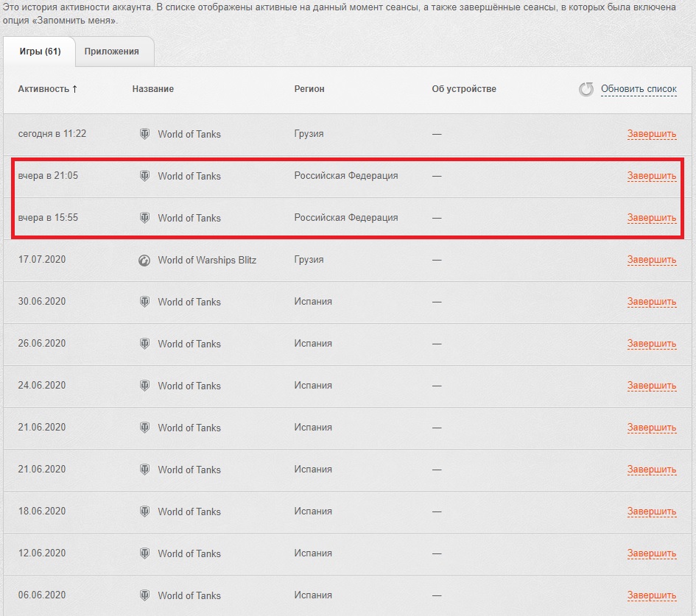Click World of Tanks icon in 24.06.2020 row
Viewport: 696px width, 616px height.
(x=144, y=386)
